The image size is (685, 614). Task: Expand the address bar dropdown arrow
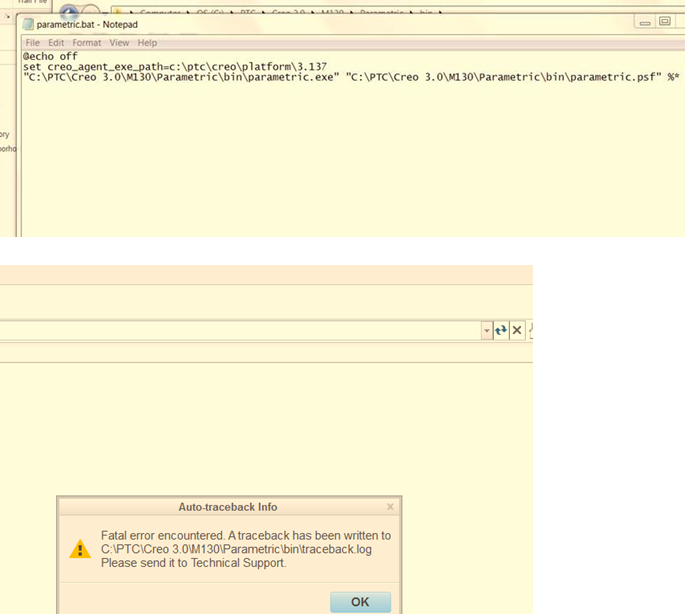point(487,330)
